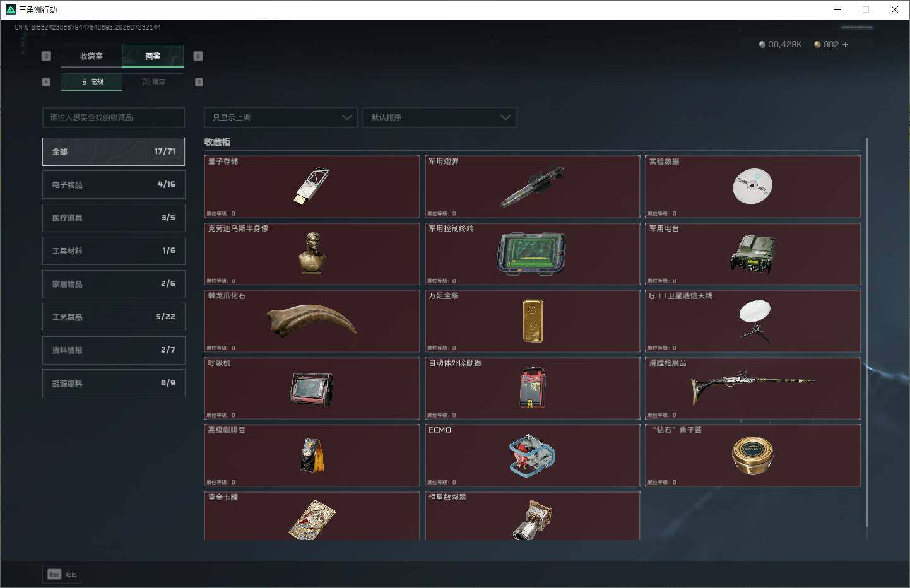
Task: Open the 只显示上架 filter dropdown
Action: pyautogui.click(x=281, y=117)
